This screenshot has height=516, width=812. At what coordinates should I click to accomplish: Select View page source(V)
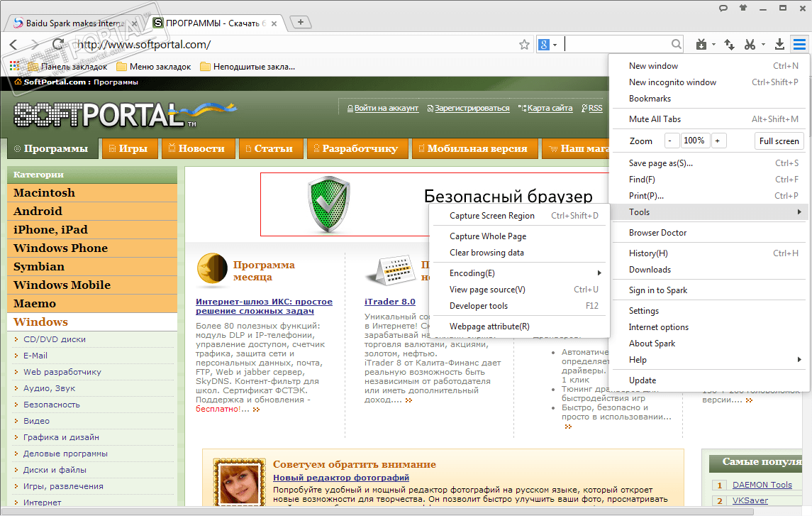(x=519, y=290)
